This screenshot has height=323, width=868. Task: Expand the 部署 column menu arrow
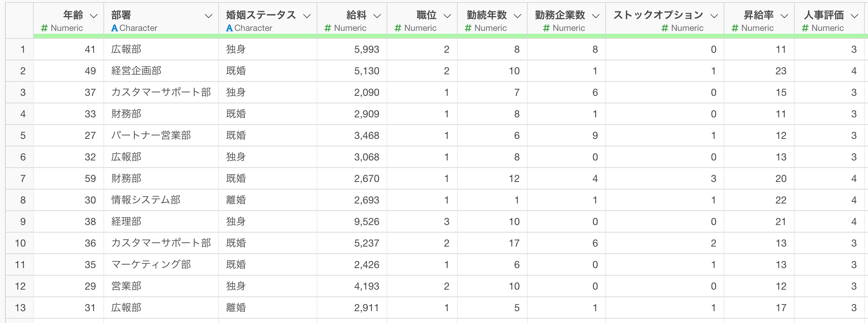tap(208, 16)
